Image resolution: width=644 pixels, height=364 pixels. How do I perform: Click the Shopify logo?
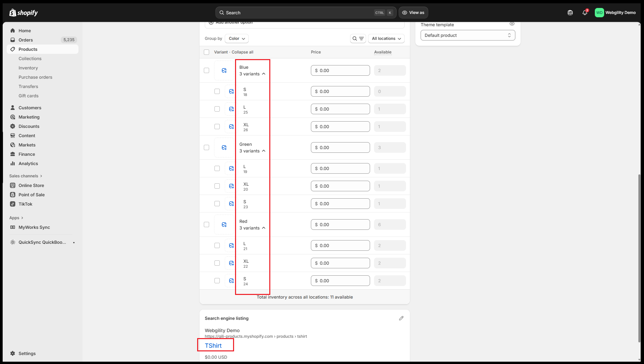point(23,13)
